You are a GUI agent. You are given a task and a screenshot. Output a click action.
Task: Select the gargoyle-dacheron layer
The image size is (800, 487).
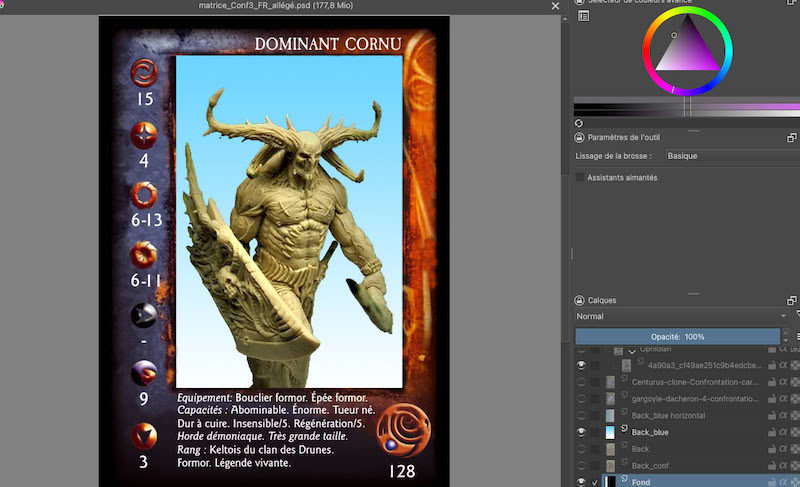click(x=695, y=398)
